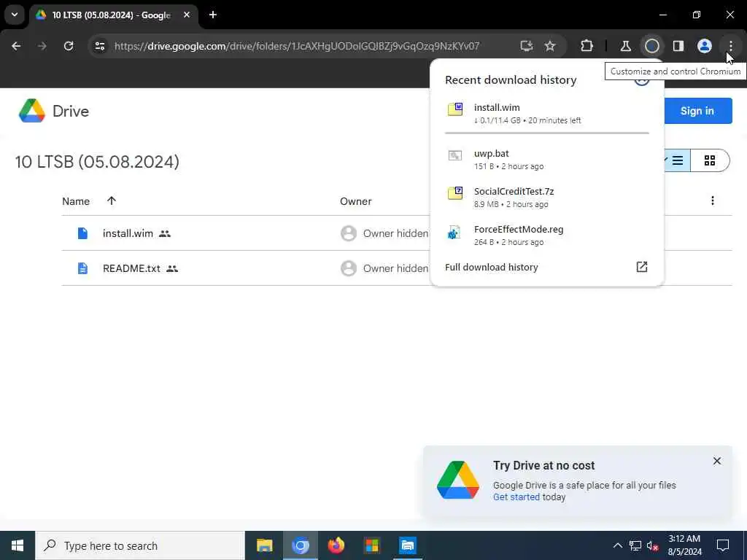The width and height of the screenshot is (747, 560).
Task: Reload the current page
Action: coord(69,46)
